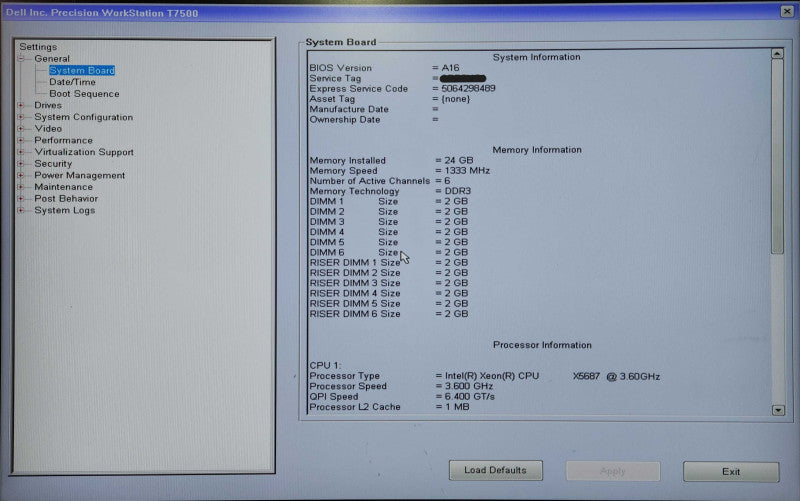Click the Express Service Code value

coord(468,88)
